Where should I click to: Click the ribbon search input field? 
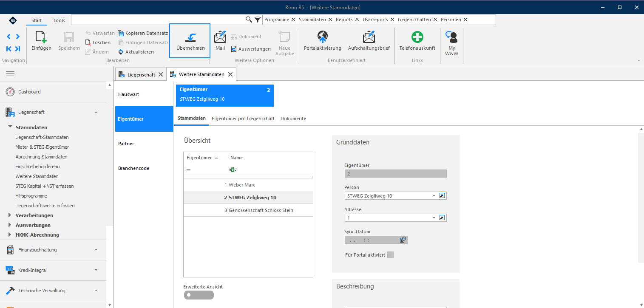(x=158, y=20)
